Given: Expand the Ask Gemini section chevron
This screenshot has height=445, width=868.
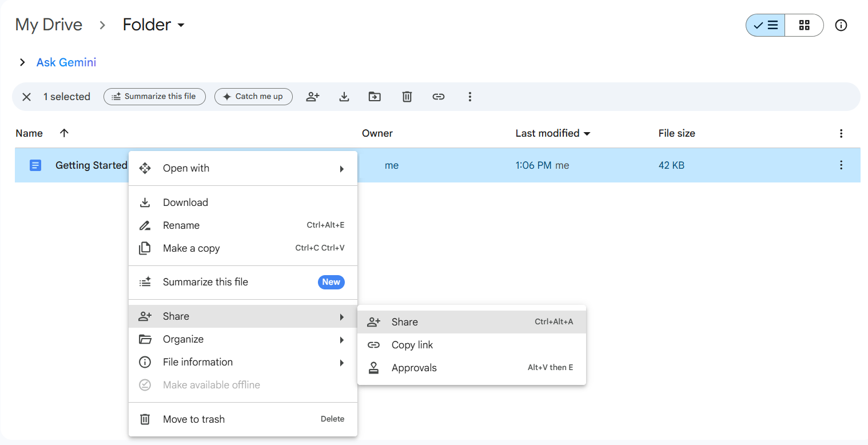Looking at the screenshot, I should [22, 62].
